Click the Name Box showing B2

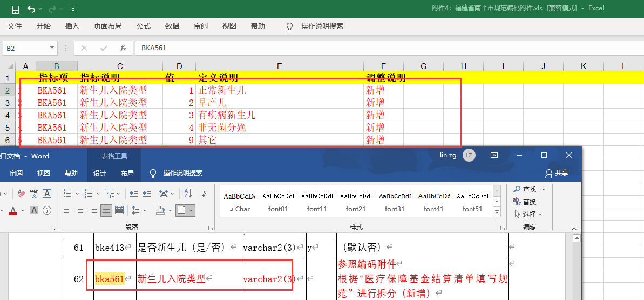pos(25,48)
